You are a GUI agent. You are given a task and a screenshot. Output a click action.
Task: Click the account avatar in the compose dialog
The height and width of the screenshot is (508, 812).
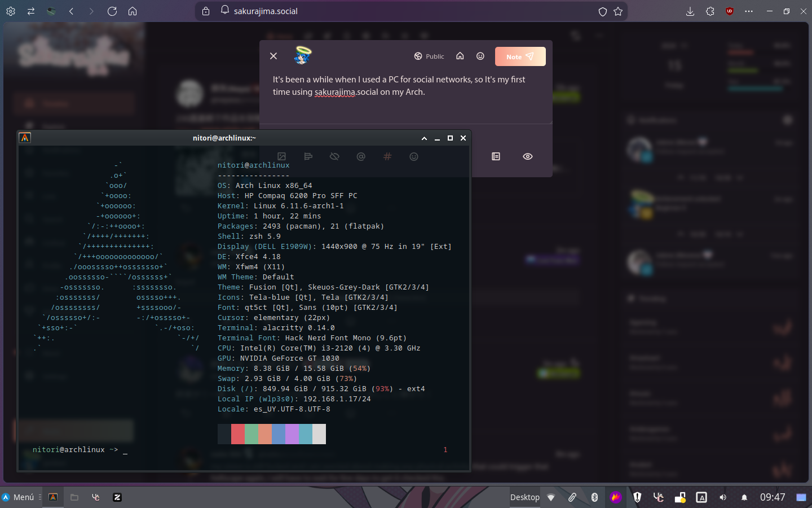(303, 56)
